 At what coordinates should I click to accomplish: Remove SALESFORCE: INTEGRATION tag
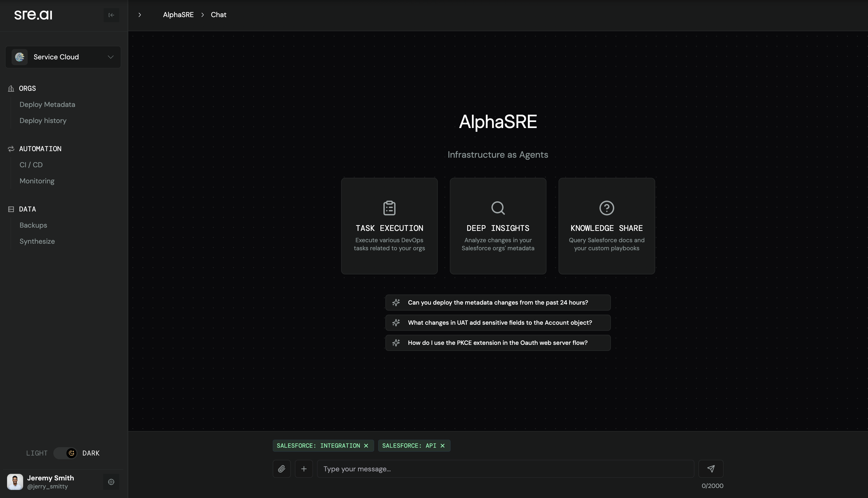(366, 446)
